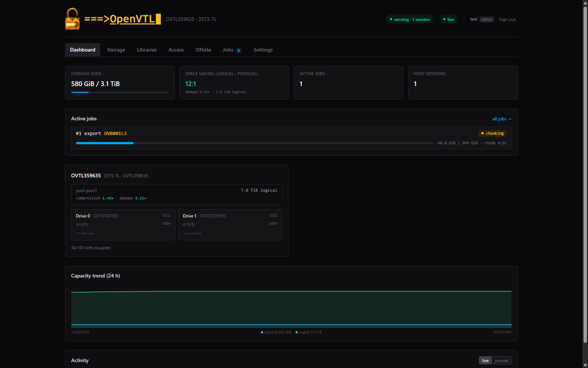This screenshot has width=588, height=368.
Task: Click the 8:47:33 PM chart end time
Action: [502, 332]
